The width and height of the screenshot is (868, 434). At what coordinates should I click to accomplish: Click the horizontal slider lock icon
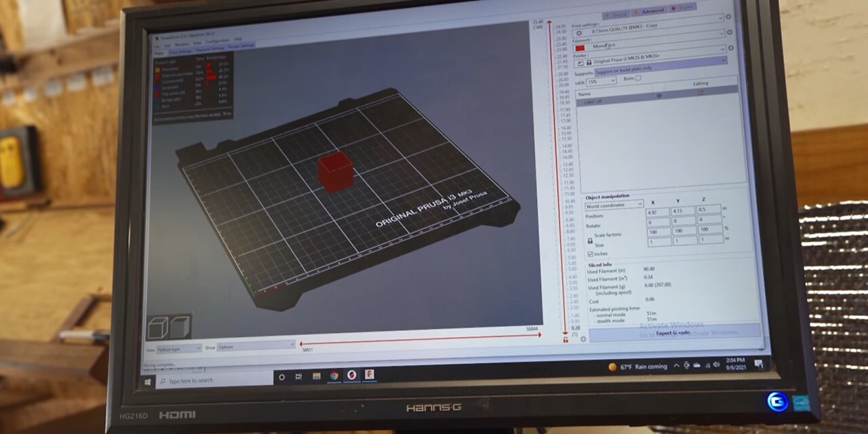click(x=566, y=339)
